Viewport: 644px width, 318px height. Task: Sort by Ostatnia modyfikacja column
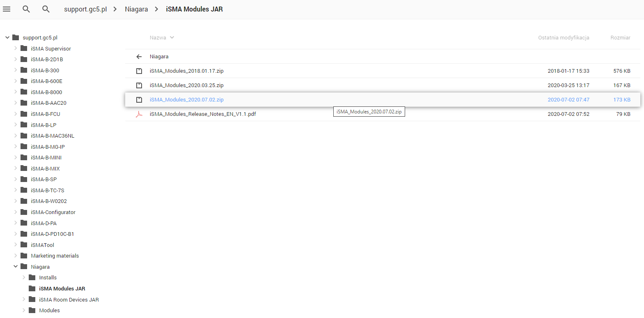click(564, 37)
